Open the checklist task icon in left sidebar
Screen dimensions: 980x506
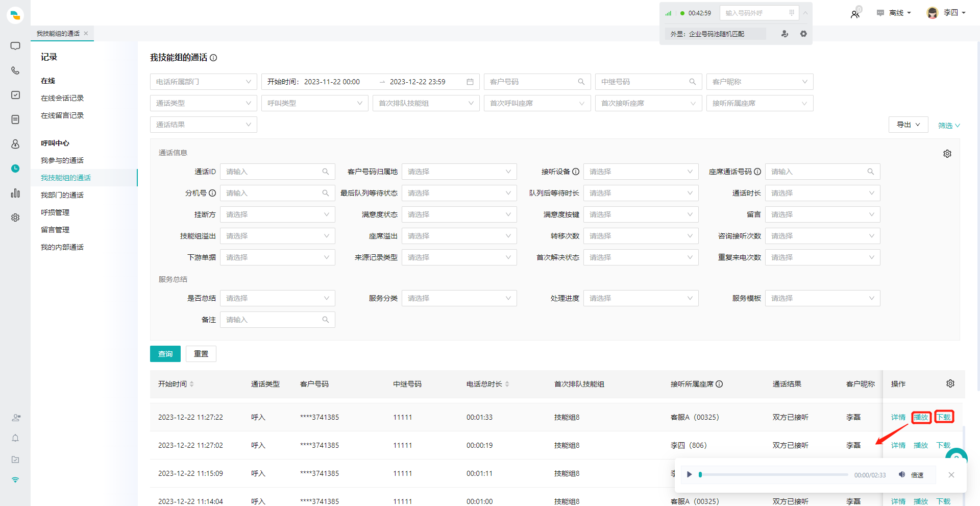point(15,95)
